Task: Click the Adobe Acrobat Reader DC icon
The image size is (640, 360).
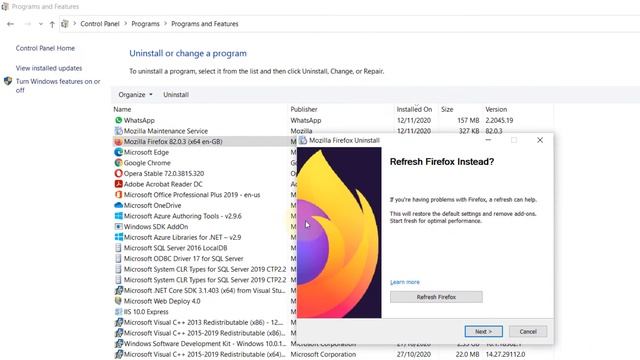Action: [x=118, y=184]
